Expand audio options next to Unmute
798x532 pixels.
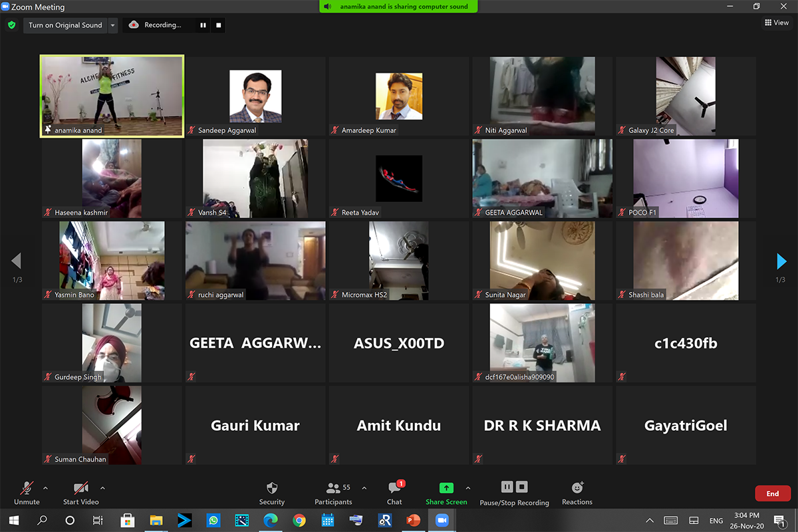coord(45,488)
